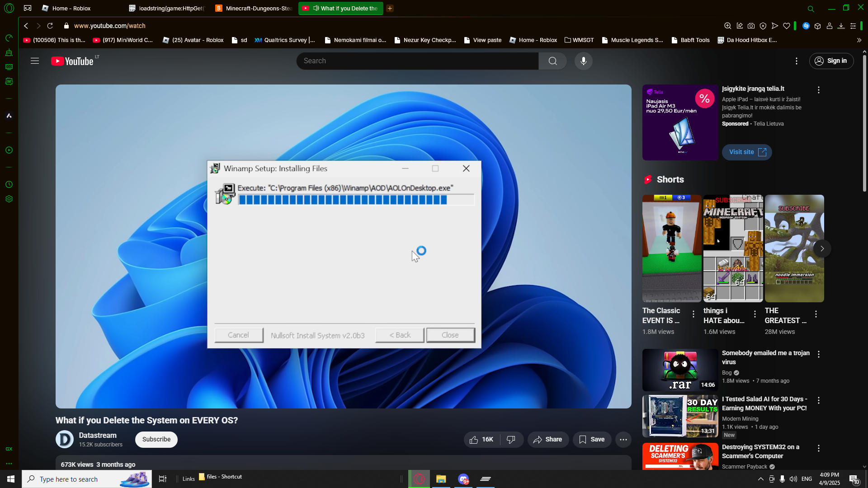Click the Opera GX logo menu
Image resolution: width=868 pixels, height=488 pixels.
tap(9, 8)
